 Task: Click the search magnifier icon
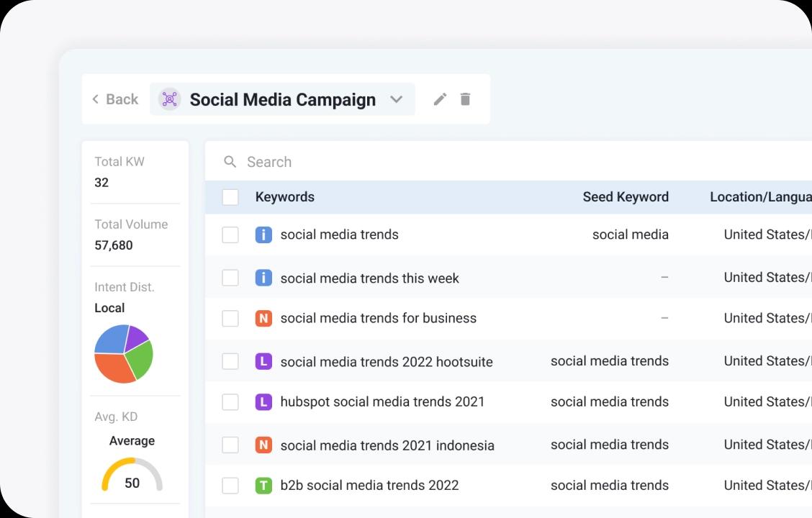tap(230, 162)
